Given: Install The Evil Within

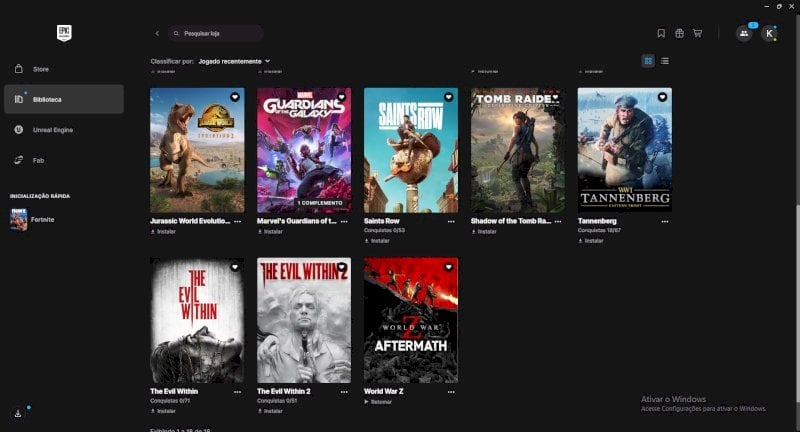Looking at the screenshot, I should coord(163,411).
